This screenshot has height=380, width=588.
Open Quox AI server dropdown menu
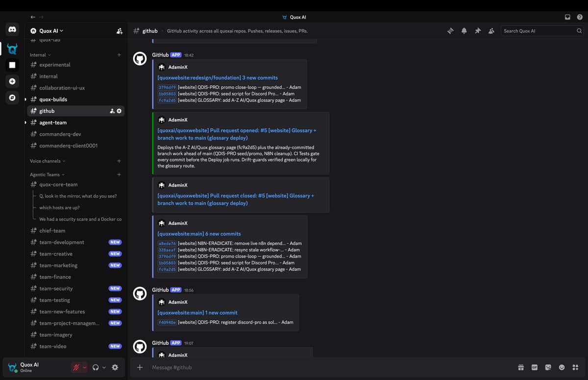[x=47, y=31]
